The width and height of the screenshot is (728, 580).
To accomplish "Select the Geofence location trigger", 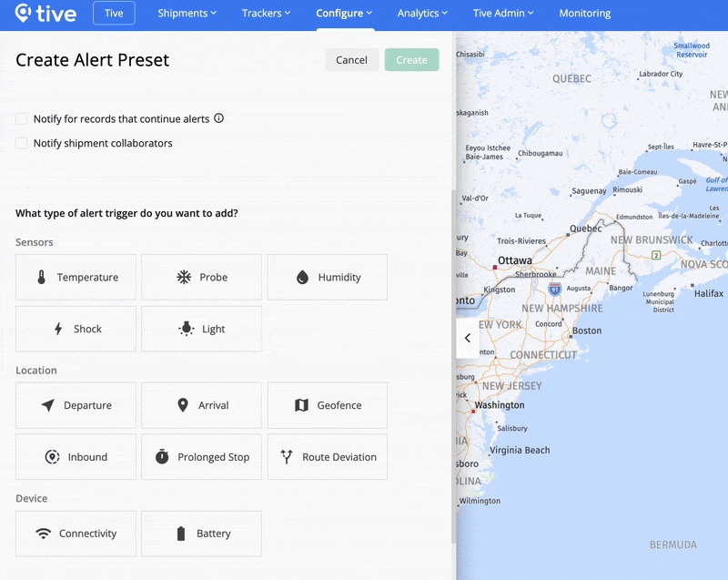I will point(327,405).
